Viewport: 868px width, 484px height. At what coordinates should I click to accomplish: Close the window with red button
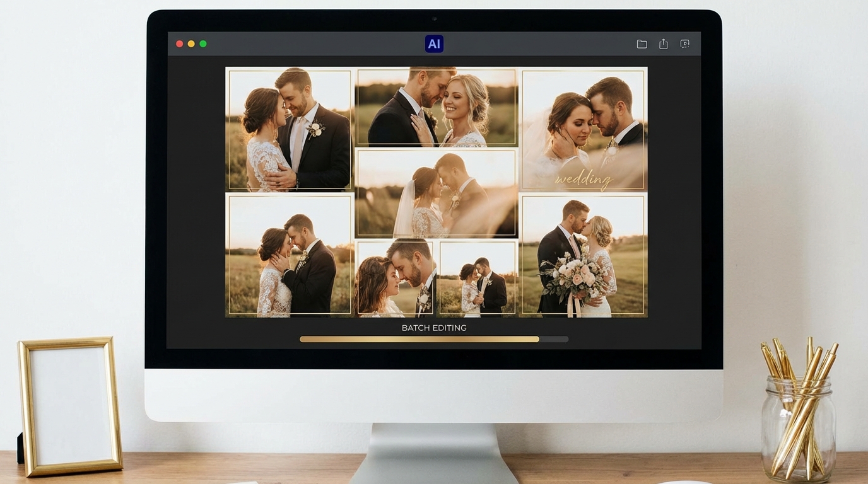[x=179, y=44]
